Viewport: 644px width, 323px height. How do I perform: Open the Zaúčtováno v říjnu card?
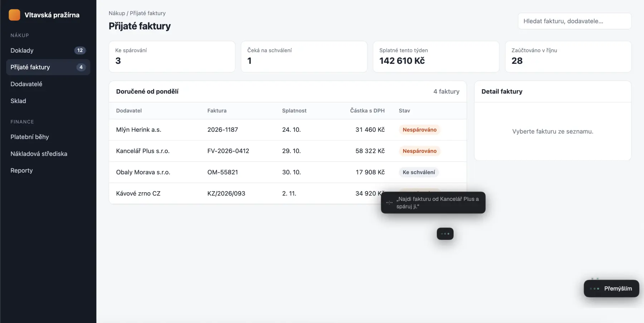click(568, 57)
